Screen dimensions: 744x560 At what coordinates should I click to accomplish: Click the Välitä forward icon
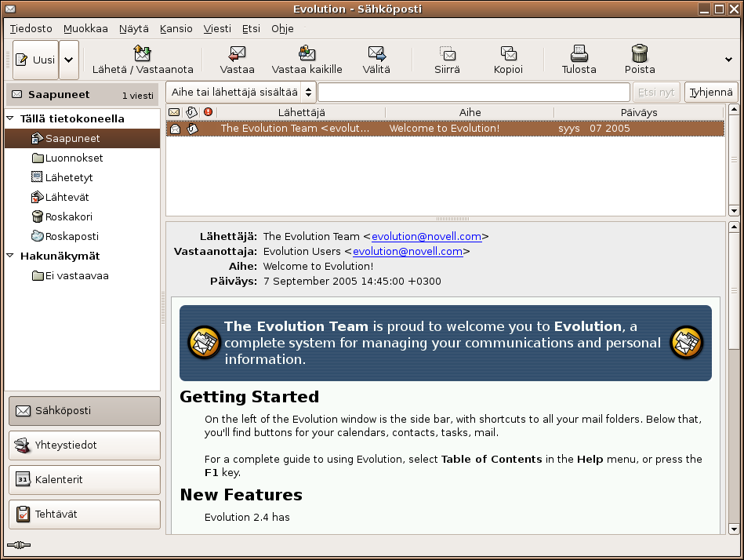[x=377, y=53]
